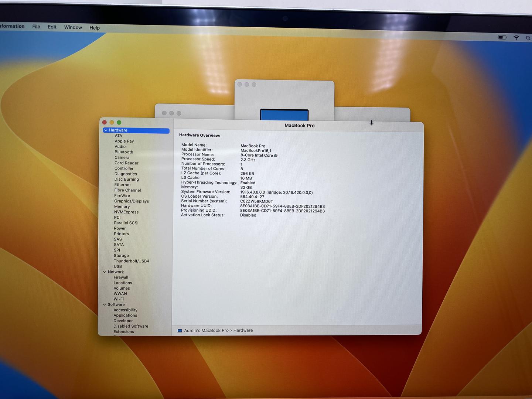Select Audio in the sidebar
Image resolution: width=532 pixels, height=399 pixels.
[x=120, y=147]
